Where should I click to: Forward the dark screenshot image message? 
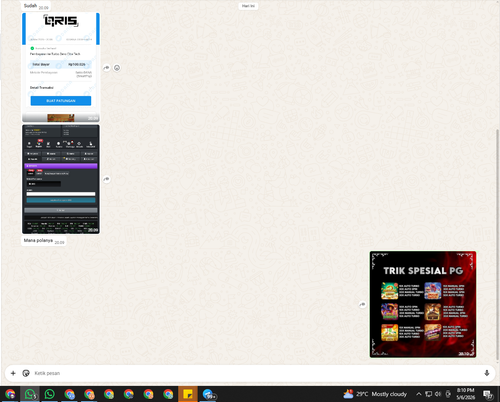pyautogui.click(x=106, y=179)
